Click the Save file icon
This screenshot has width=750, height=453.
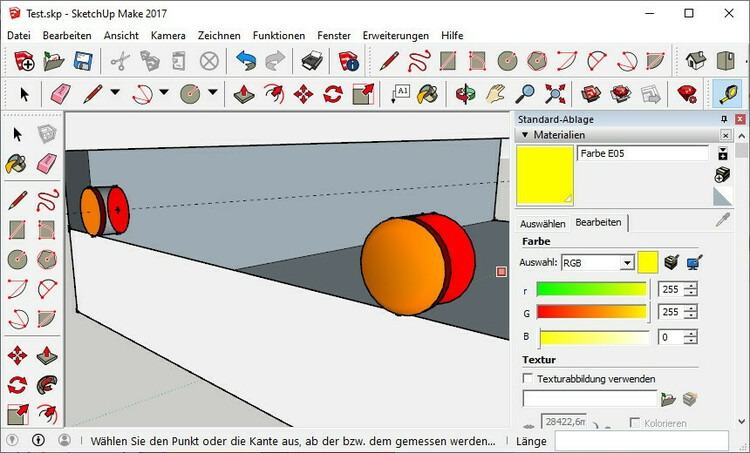pyautogui.click(x=83, y=62)
